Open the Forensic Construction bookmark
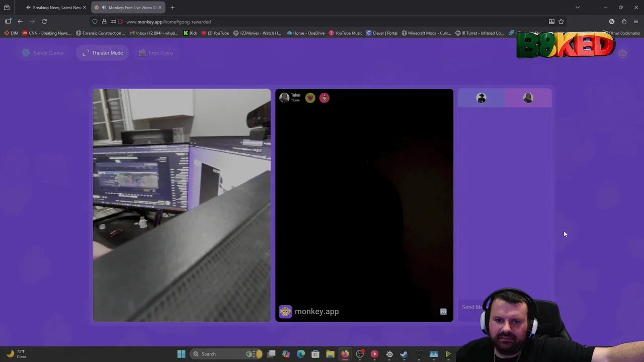 [101, 33]
